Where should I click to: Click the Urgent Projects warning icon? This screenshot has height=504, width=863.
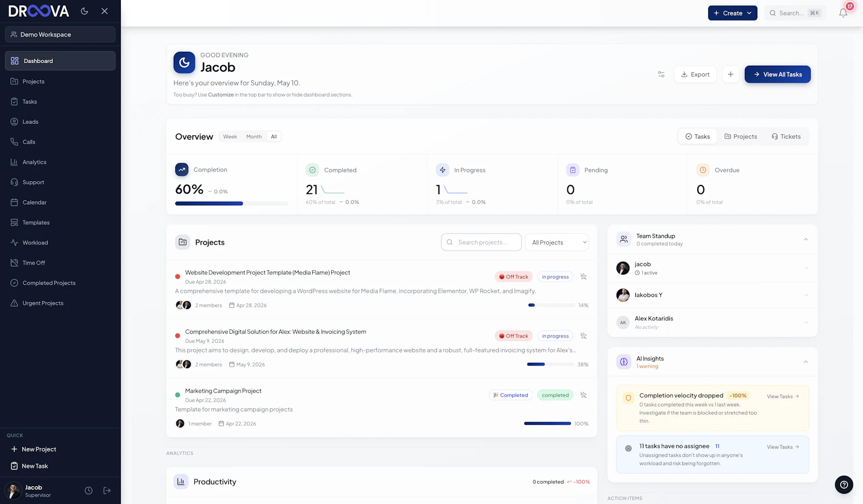[15, 303]
